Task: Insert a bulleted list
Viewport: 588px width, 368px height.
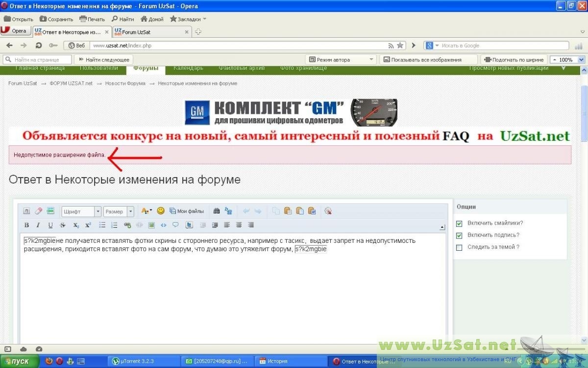Action: pyautogui.click(x=102, y=225)
